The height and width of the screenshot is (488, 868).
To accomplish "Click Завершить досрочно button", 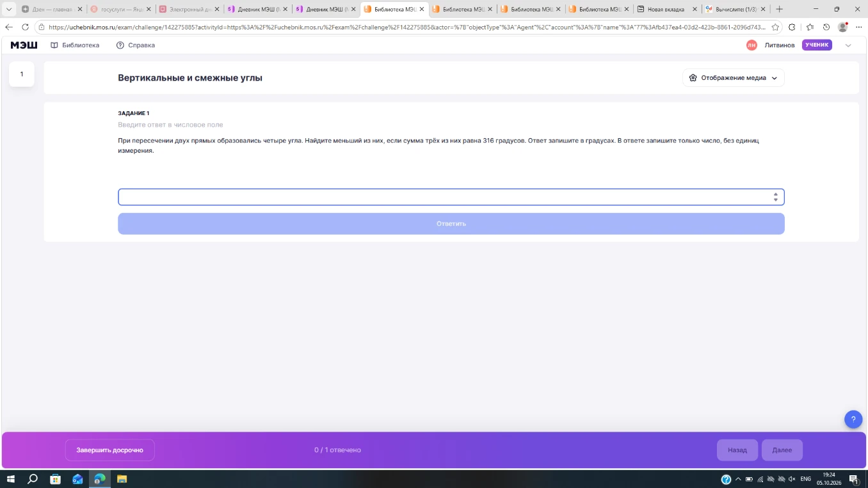I will tap(110, 450).
